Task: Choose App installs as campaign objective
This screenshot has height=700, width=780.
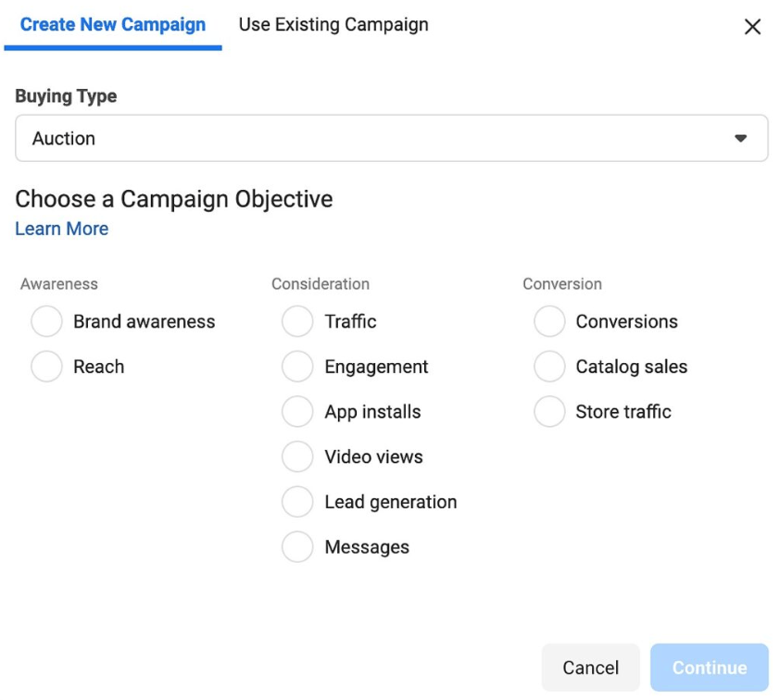Action: coord(297,412)
